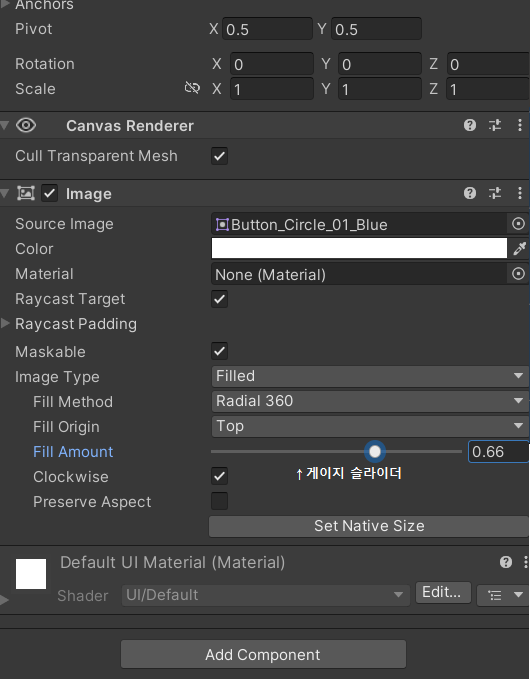The image size is (530, 679).
Task: Open Canvas Renderer three-dot options menu
Action: (x=520, y=126)
